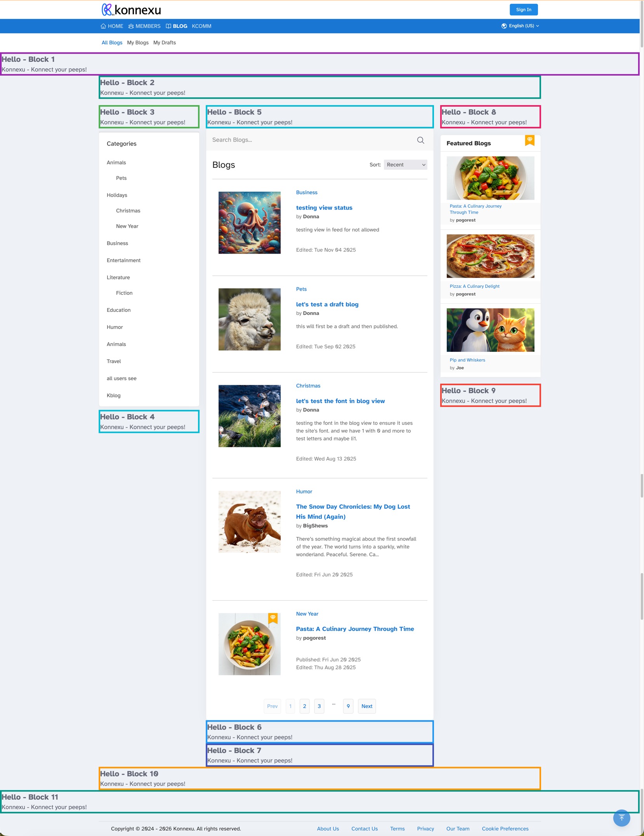Expand the English (US) language selector
Viewport: 644px width, 836px height.
[x=521, y=26]
